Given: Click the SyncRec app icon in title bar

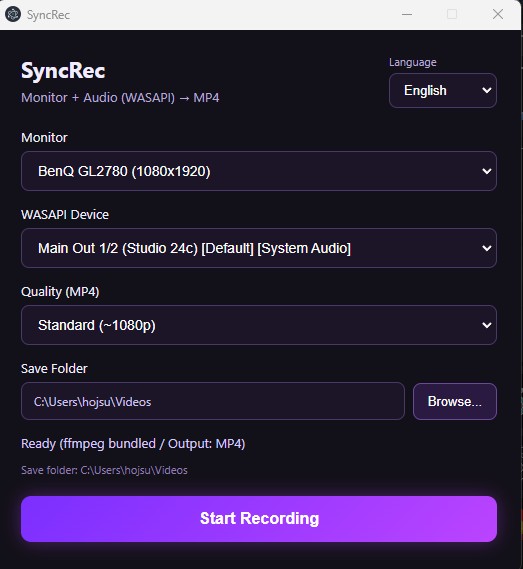Looking at the screenshot, I should coord(13,15).
